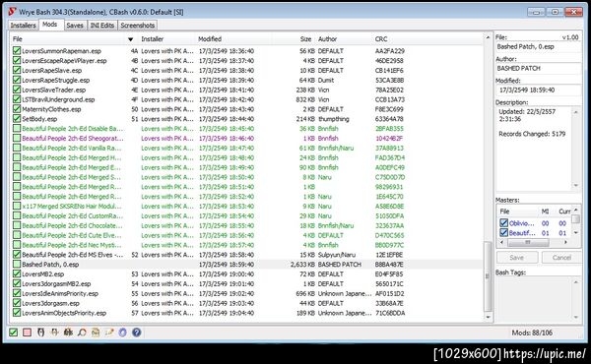This screenshot has width=591, height=364.
Task: Enable the Bashed Patch, 0.esp checkbox
Action: pyautogui.click(x=17, y=265)
